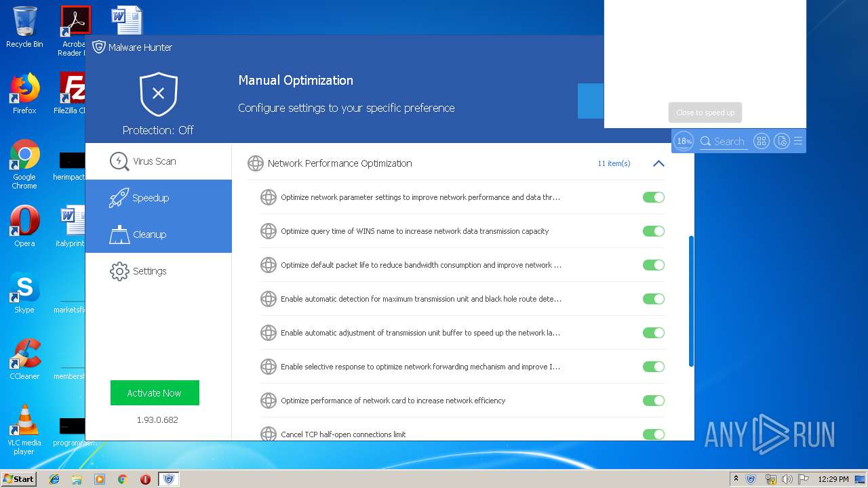Open Internet Explorer from the taskbar

[54, 479]
